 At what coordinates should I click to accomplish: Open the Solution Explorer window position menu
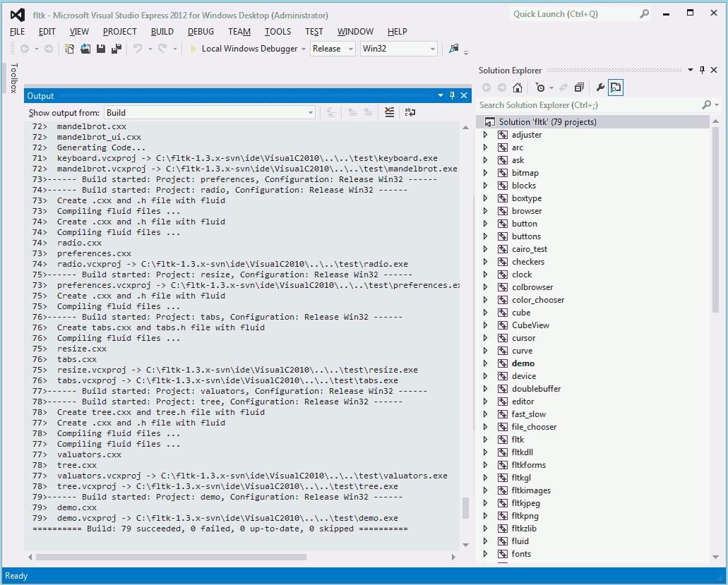[x=691, y=70]
